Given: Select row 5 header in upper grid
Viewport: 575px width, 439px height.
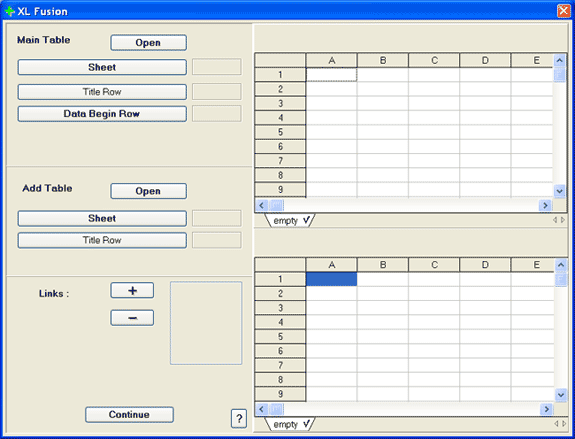Looking at the screenshot, I should 280,132.
